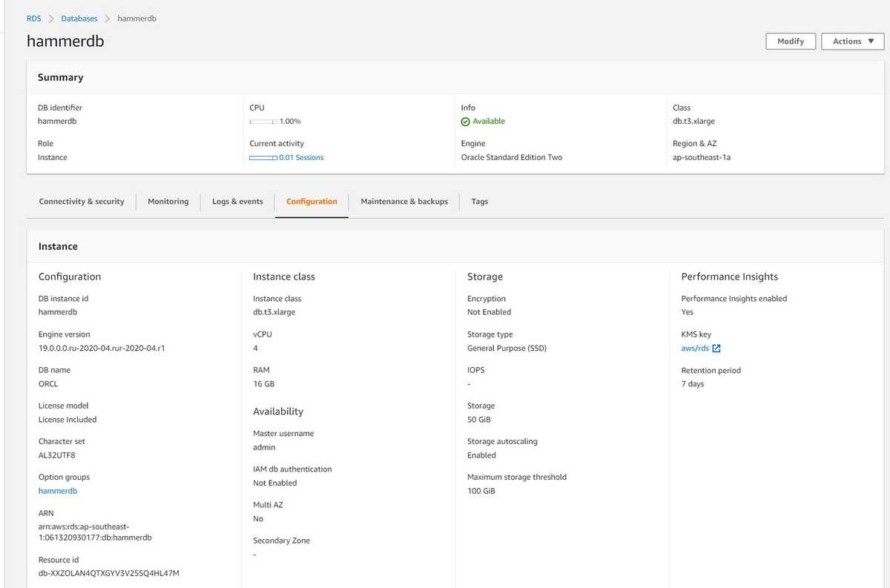The height and width of the screenshot is (588, 890).
Task: Click the Modify button
Action: click(791, 41)
